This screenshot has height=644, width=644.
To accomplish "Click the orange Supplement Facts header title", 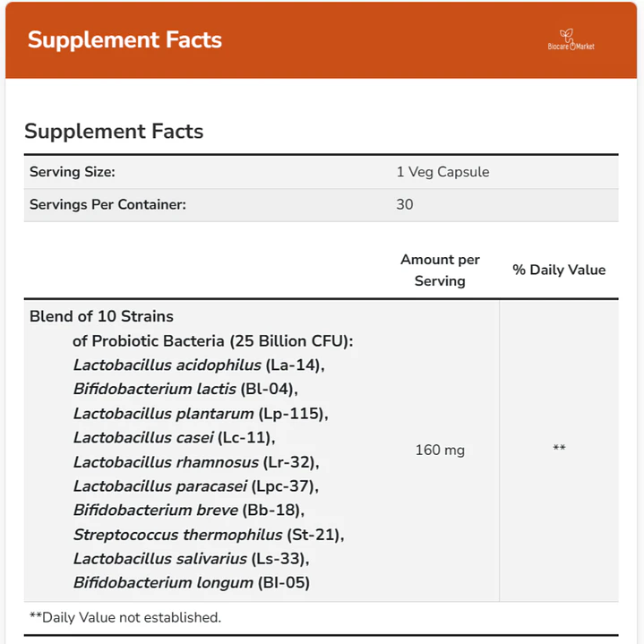I will (x=125, y=40).
